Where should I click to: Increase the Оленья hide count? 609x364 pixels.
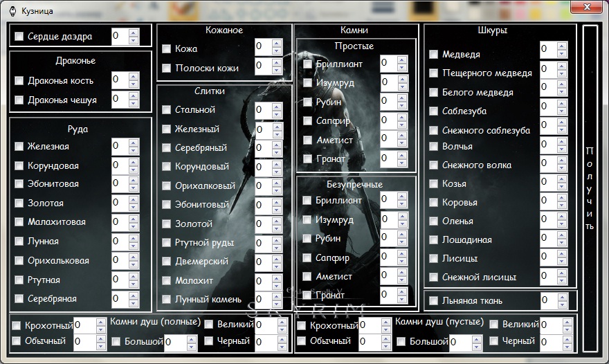tap(562, 217)
